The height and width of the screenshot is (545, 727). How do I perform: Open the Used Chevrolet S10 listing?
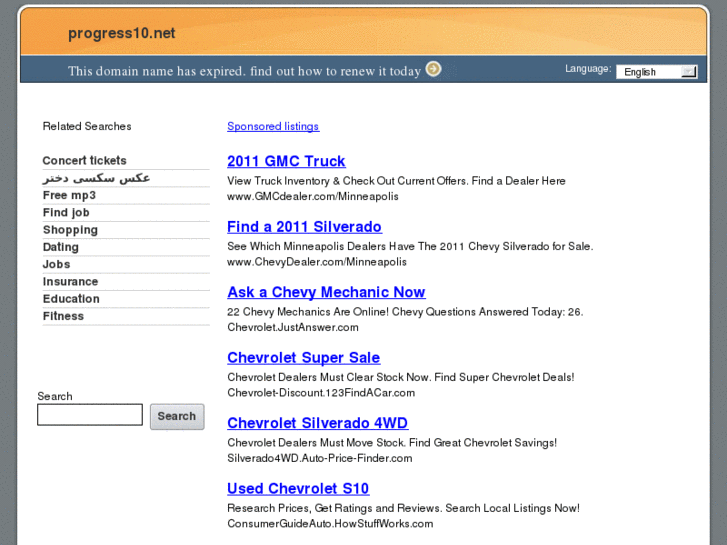(298, 488)
